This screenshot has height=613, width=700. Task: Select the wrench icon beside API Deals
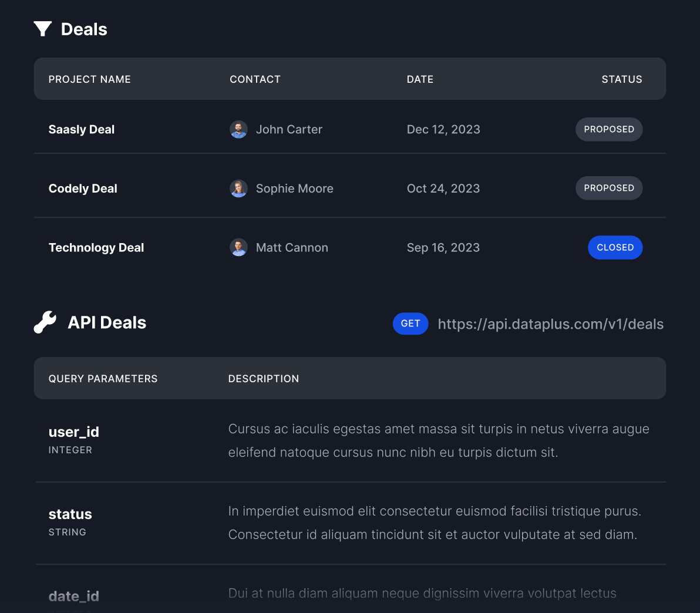[x=44, y=322]
